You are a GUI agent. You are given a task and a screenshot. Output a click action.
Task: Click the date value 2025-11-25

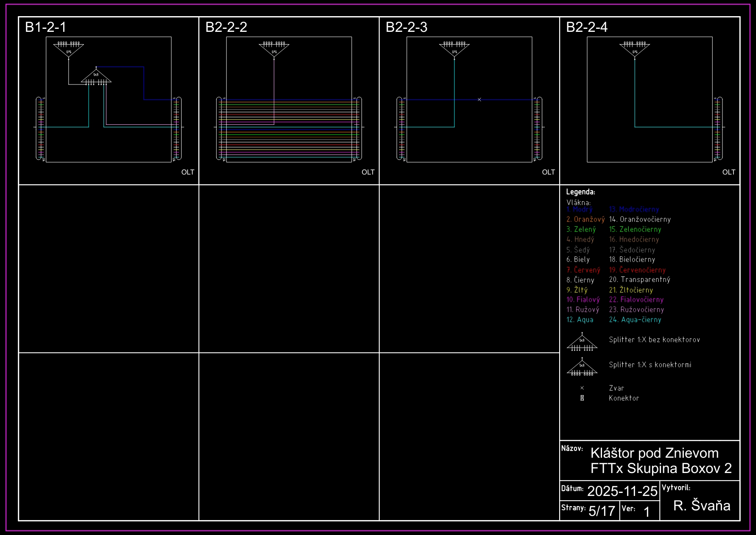(622, 491)
